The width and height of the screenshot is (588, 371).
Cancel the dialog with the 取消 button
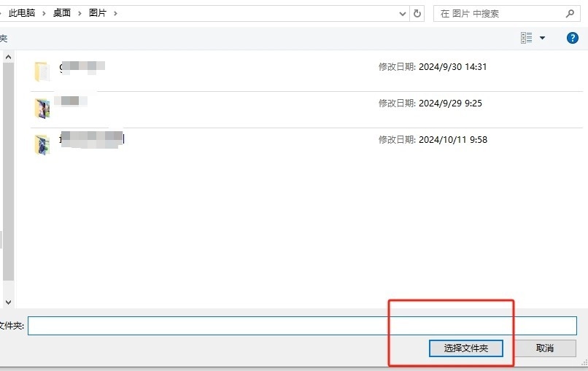[x=545, y=348]
